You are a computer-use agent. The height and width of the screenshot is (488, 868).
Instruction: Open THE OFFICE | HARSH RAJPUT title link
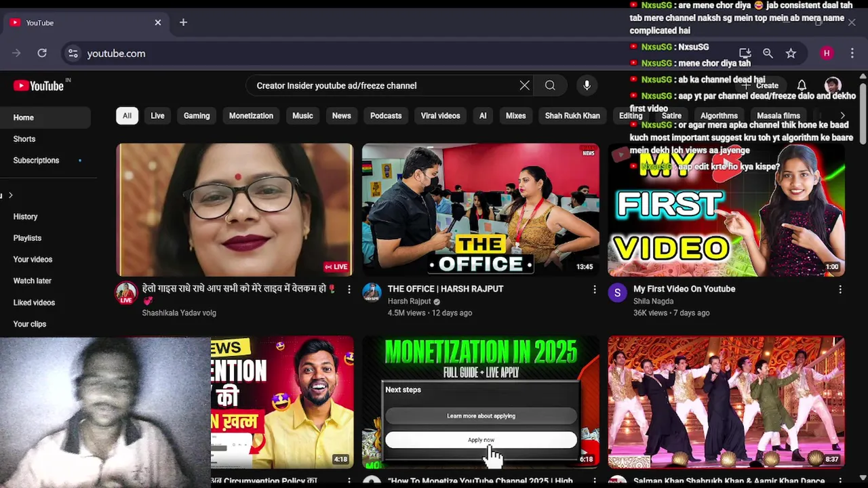pyautogui.click(x=446, y=289)
